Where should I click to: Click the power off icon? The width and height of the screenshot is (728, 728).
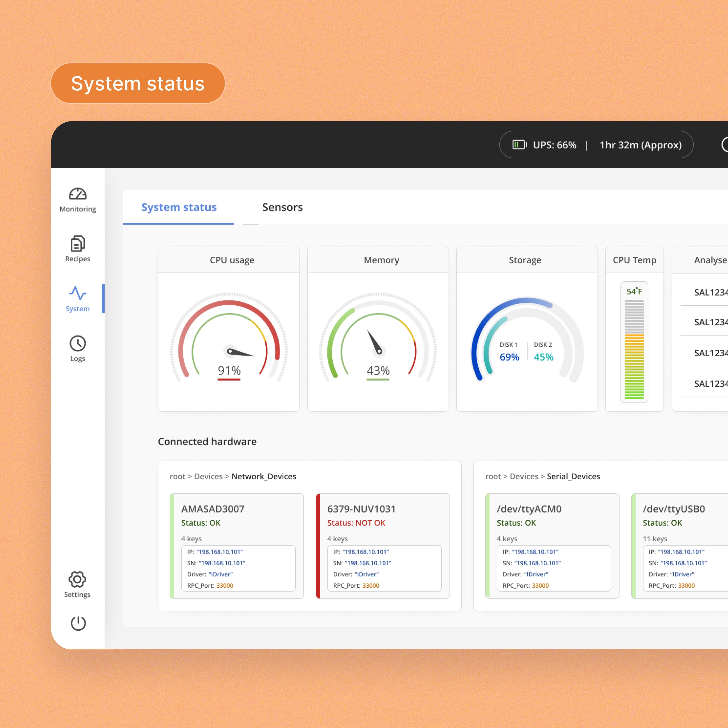78,623
